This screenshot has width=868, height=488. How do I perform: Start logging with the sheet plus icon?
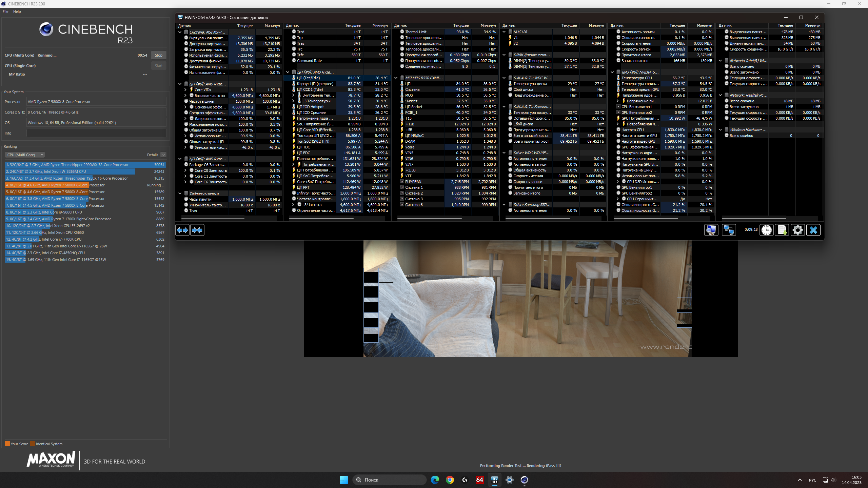(x=782, y=230)
